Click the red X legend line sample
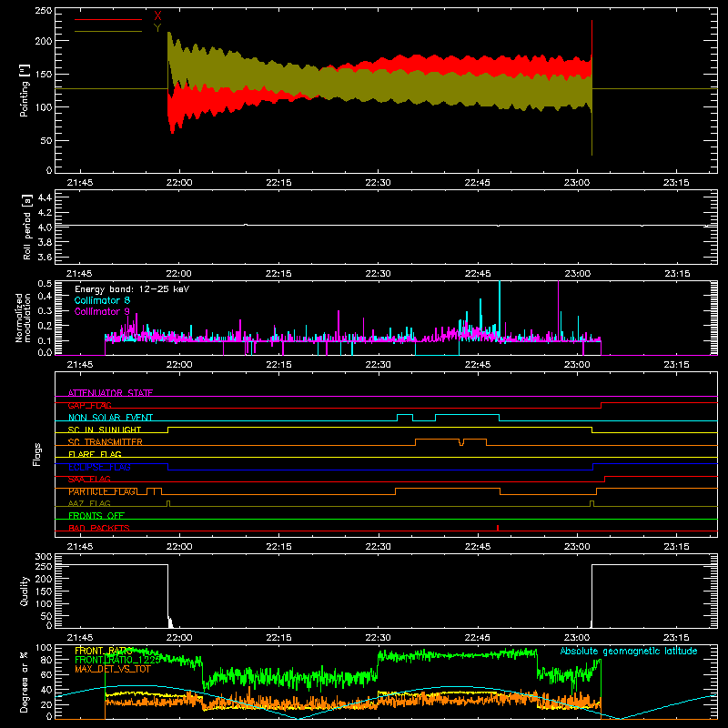Image resolution: width=728 pixels, height=728 pixels. (x=108, y=19)
